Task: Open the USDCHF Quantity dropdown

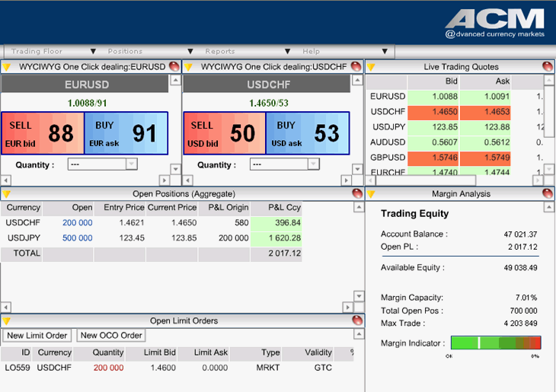Action: click(314, 164)
